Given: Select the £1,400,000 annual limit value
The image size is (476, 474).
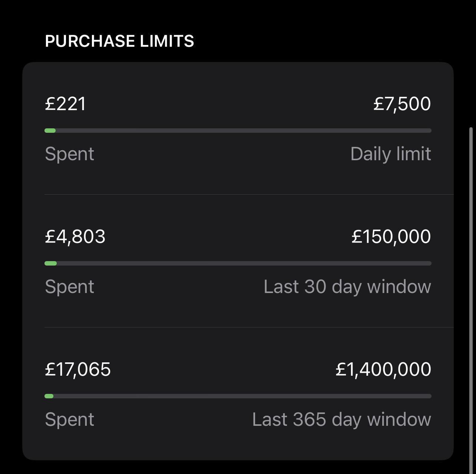Looking at the screenshot, I should pos(383,369).
